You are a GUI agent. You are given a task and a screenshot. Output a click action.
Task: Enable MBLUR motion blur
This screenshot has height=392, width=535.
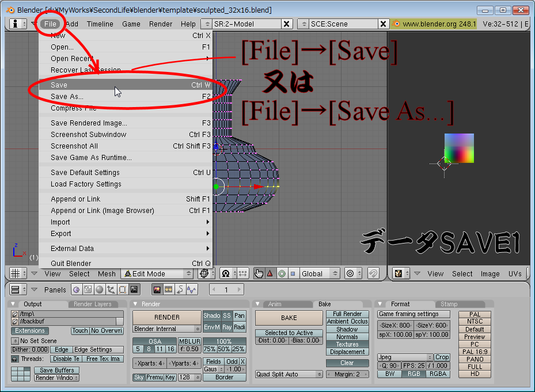pos(189,341)
